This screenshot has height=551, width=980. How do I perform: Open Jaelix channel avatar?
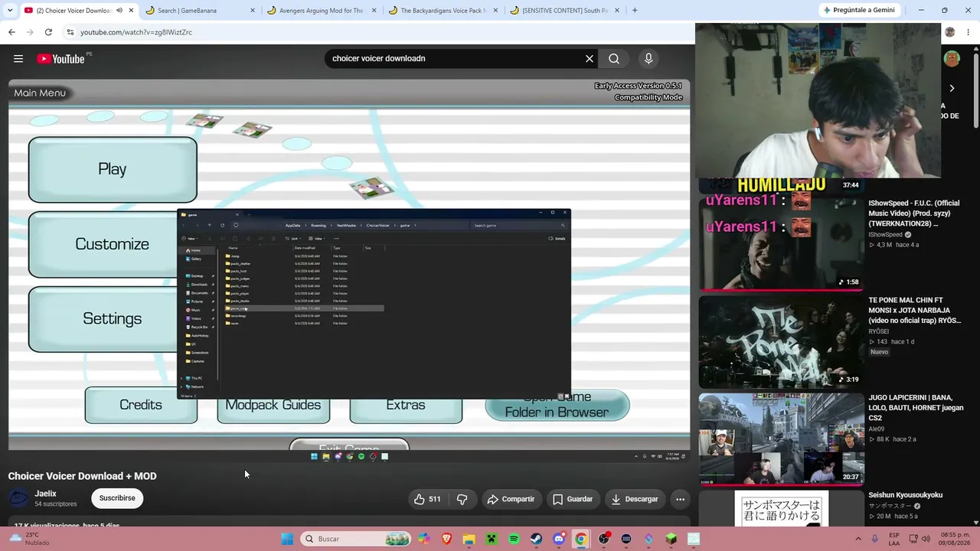tap(18, 498)
